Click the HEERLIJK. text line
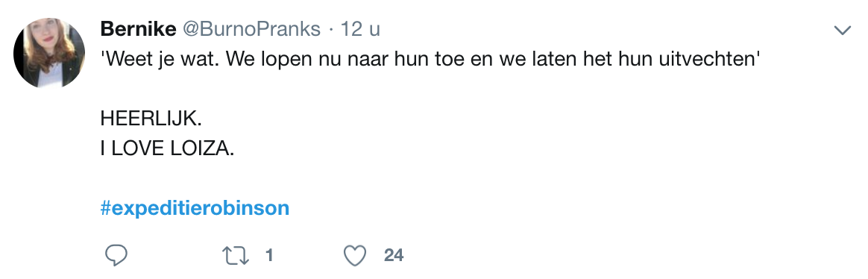 tap(151, 119)
